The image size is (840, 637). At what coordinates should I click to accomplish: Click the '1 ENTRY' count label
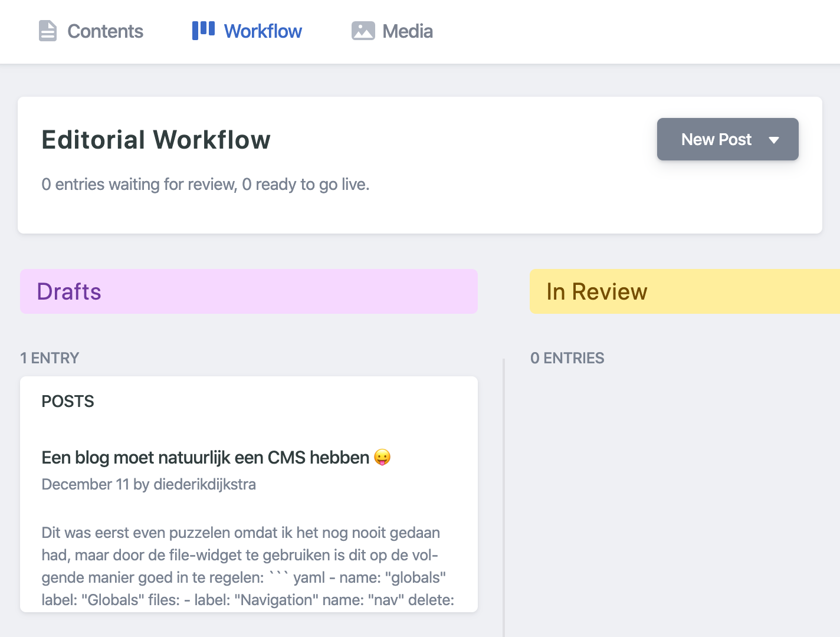click(x=50, y=358)
